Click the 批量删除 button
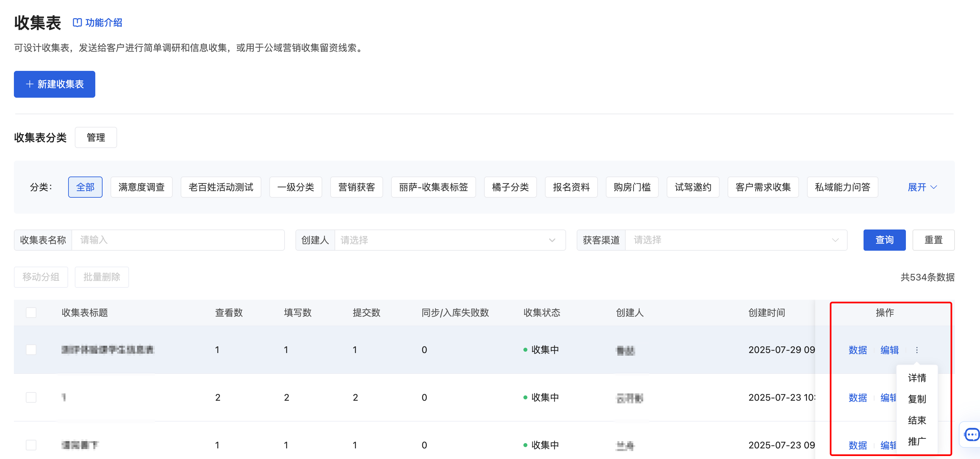The width and height of the screenshot is (980, 459). click(102, 277)
